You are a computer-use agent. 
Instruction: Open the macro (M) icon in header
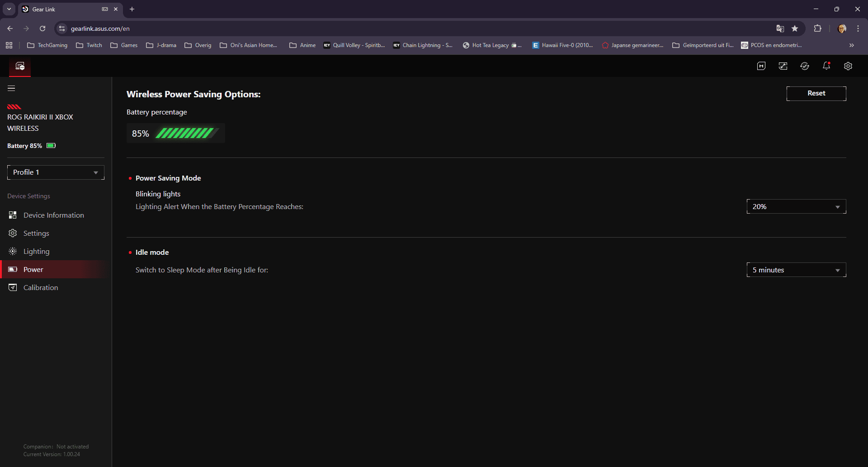coord(761,66)
